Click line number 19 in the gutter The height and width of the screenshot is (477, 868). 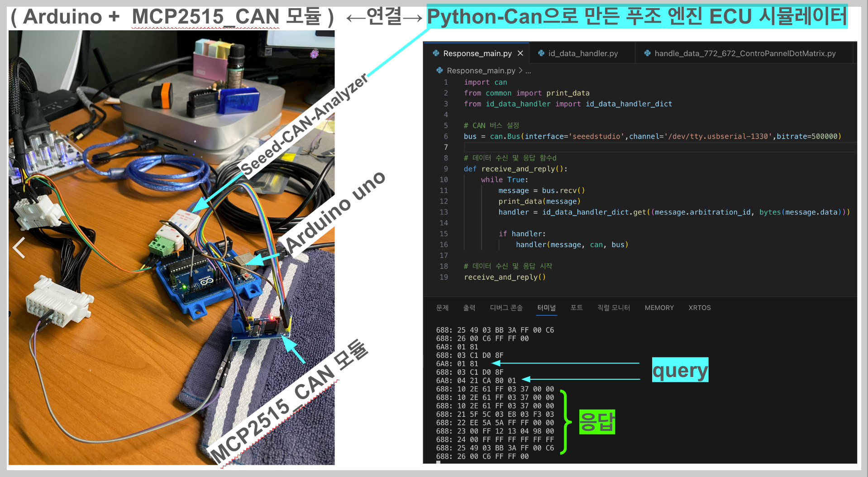click(444, 277)
